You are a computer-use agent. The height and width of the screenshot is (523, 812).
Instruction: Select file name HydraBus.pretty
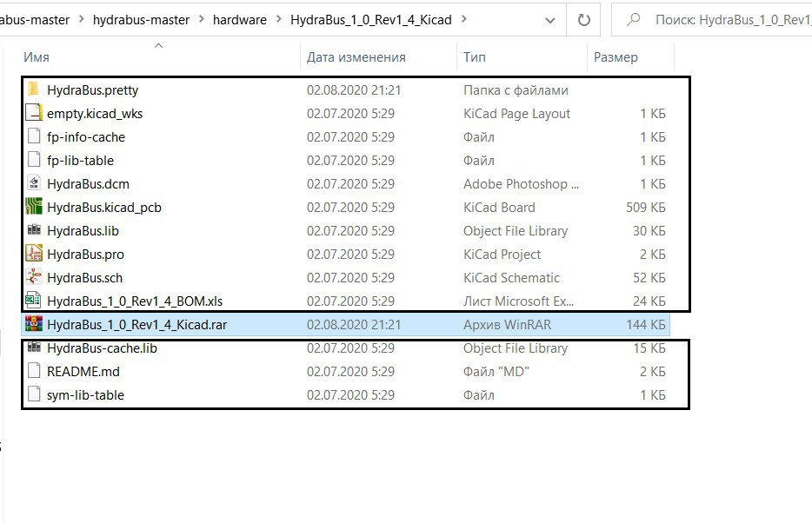tap(92, 90)
